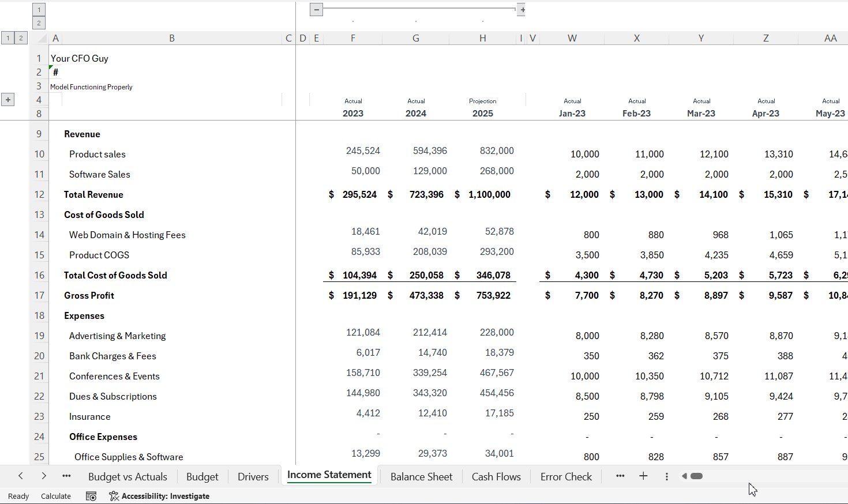The height and width of the screenshot is (504, 848).
Task: Click 'Product sales' row label
Action: click(97, 154)
